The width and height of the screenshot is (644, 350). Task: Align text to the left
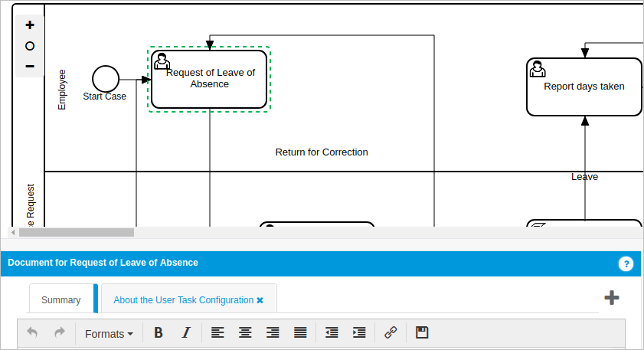218,332
